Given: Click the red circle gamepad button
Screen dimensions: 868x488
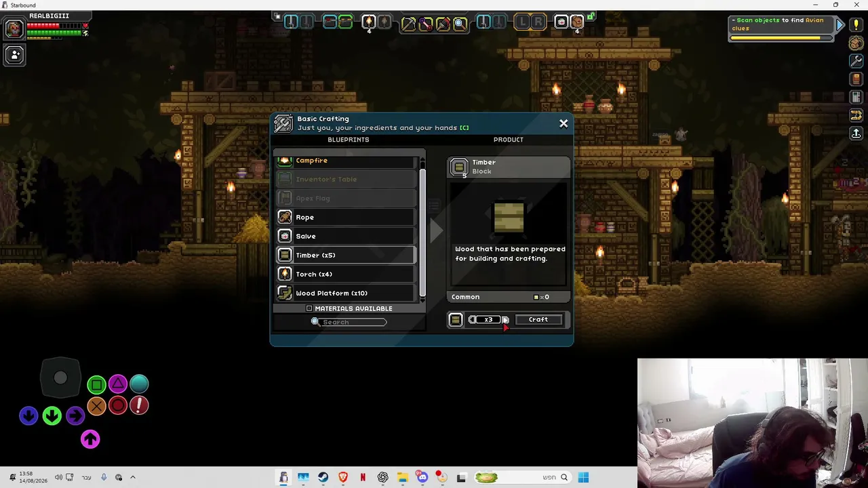Looking at the screenshot, I should click(x=118, y=406).
